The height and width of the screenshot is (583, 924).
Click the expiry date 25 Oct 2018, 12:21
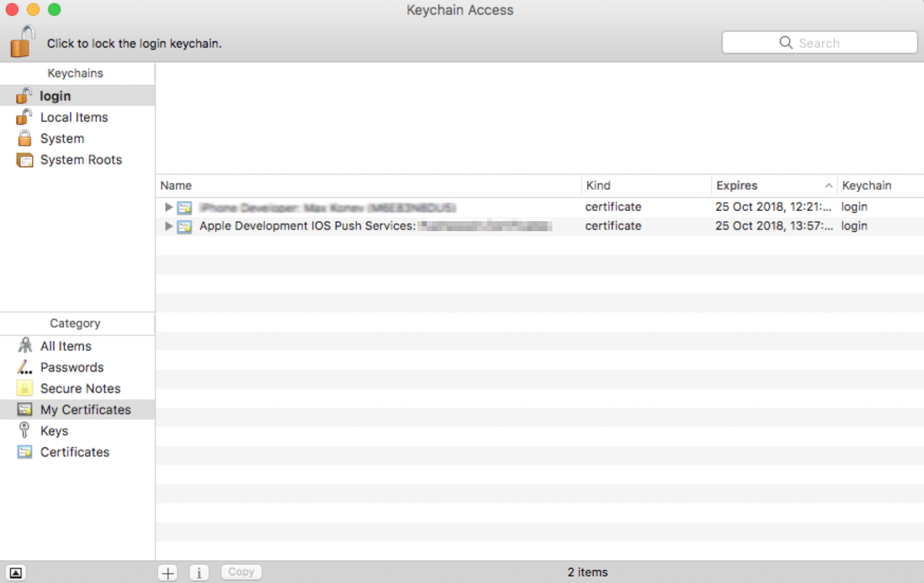[x=773, y=207]
